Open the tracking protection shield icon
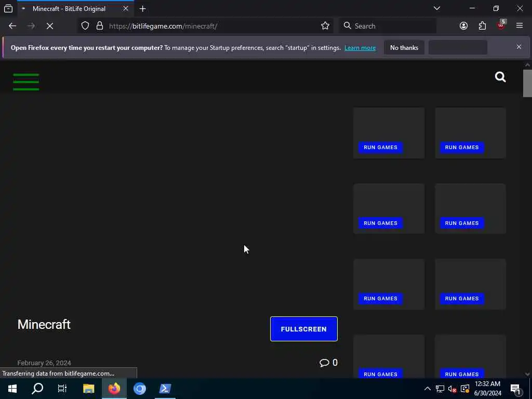Image resolution: width=532 pixels, height=399 pixels. coord(85,26)
